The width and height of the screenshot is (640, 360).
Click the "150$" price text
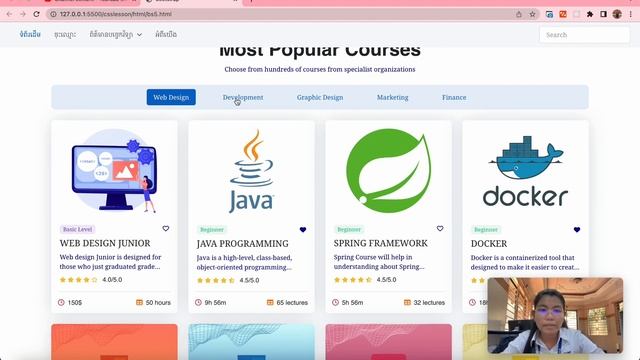75,302
